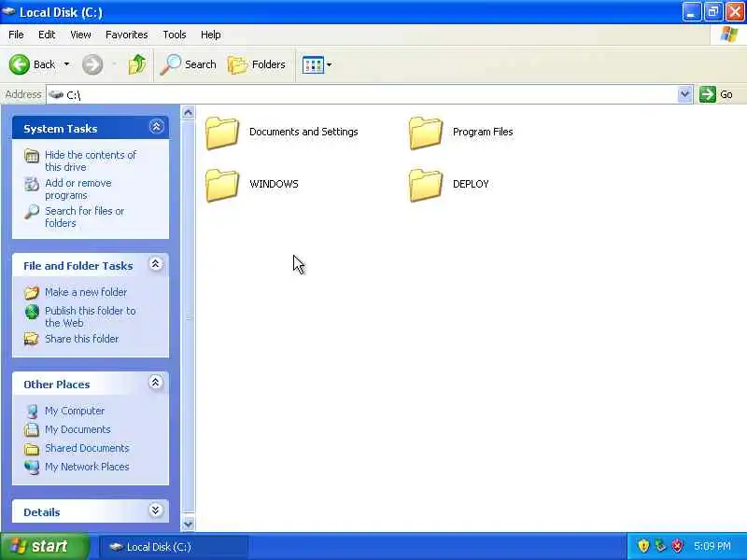Click the Share this folder icon
Screen dimensions: 747x560
[32, 339]
